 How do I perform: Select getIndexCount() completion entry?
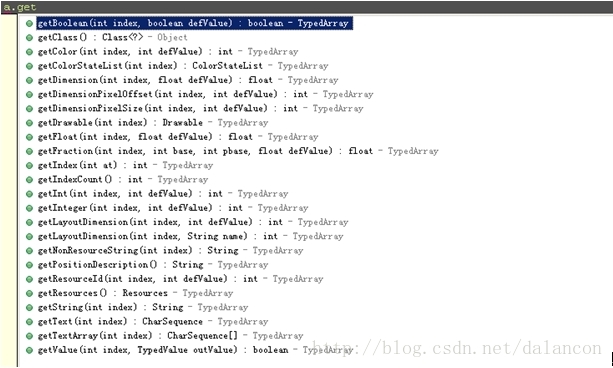[122, 180]
